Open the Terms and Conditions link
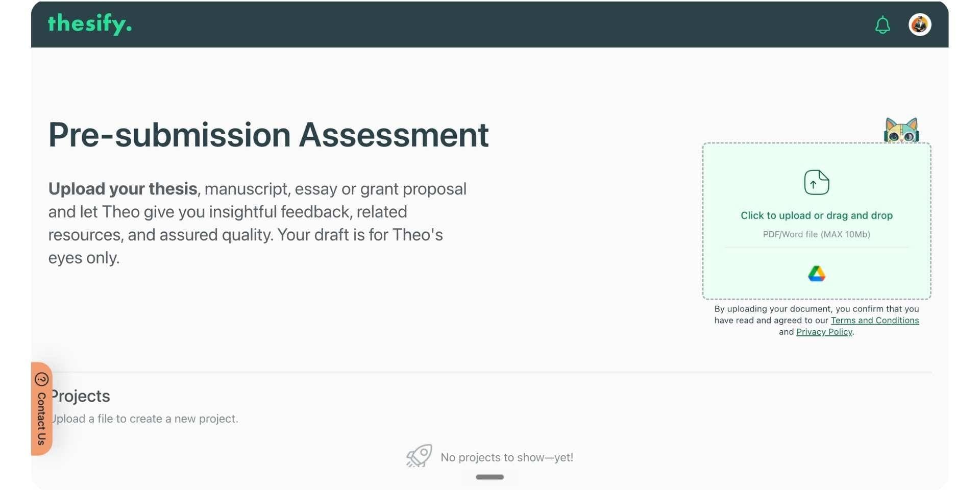This screenshot has width=980, height=490. click(875, 321)
